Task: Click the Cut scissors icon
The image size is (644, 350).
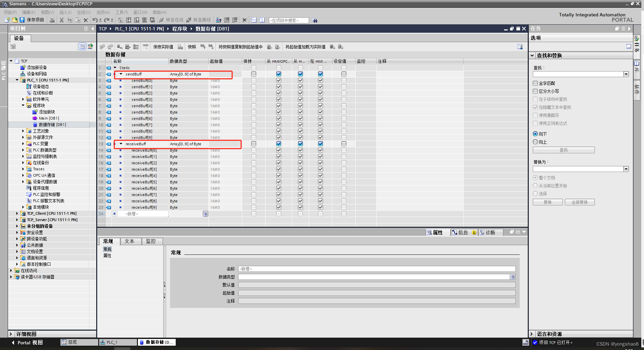Action: (61, 20)
